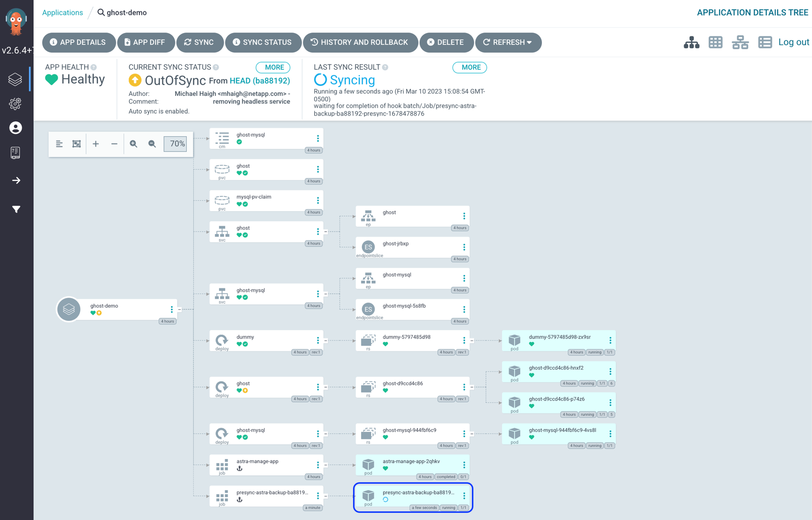Collapse the ghost-demo root node children
812x520 pixels.
click(180, 309)
